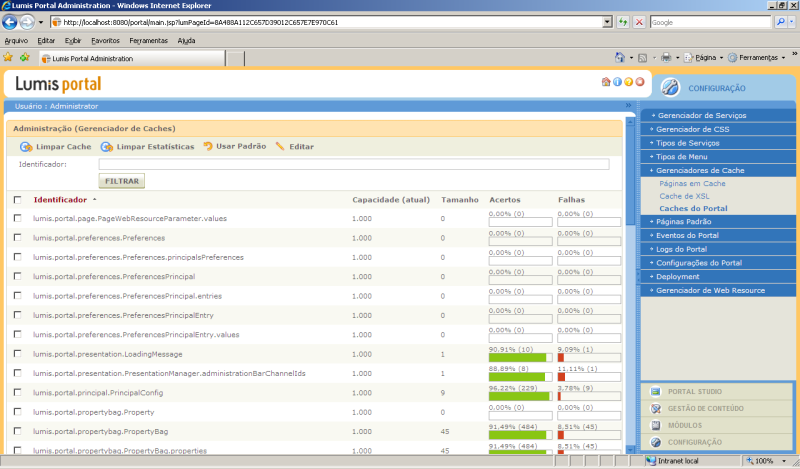
Task: Click the RSS feeds icon
Action: (643, 58)
